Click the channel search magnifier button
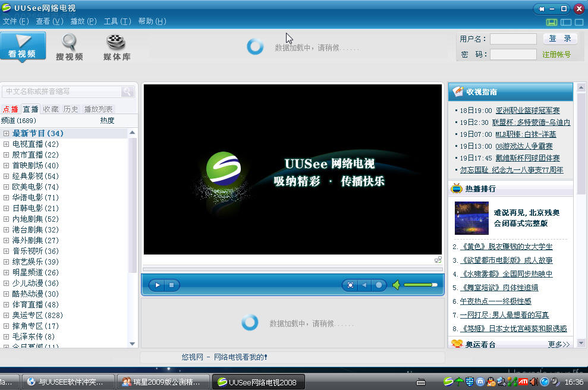The height and width of the screenshot is (390, 588). pyautogui.click(x=127, y=92)
